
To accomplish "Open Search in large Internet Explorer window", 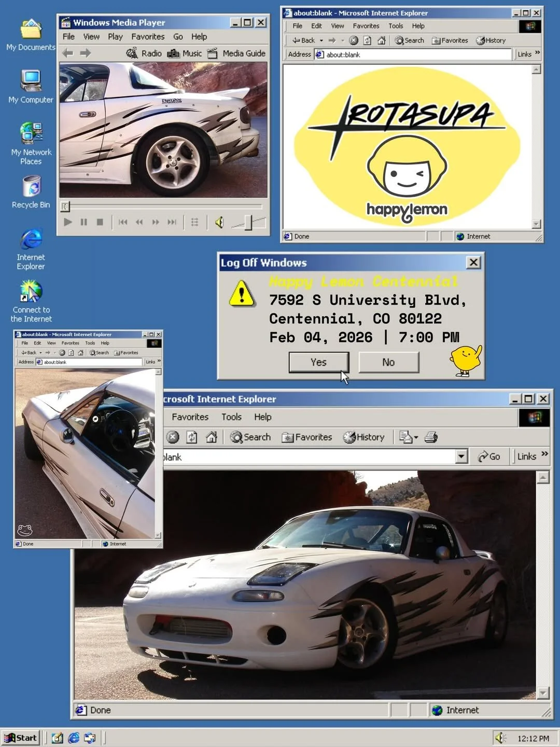I will [x=250, y=437].
